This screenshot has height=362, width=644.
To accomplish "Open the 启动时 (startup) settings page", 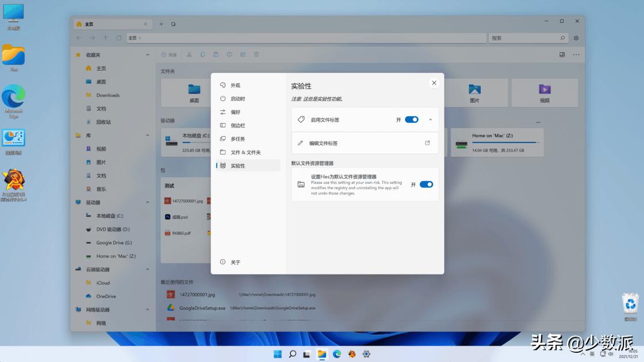I will coord(237,98).
